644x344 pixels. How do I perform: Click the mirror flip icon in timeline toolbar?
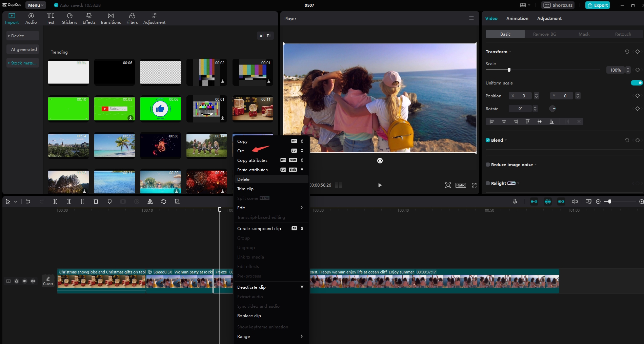click(150, 202)
